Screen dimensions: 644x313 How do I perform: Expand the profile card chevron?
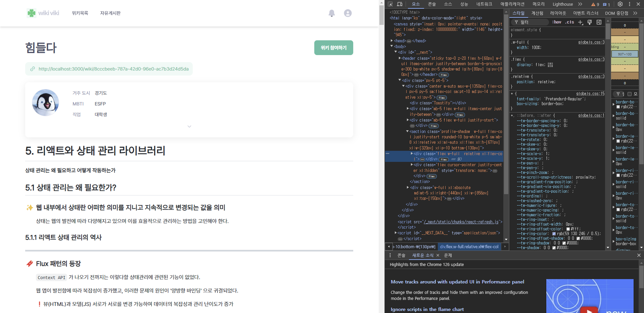[x=189, y=127]
